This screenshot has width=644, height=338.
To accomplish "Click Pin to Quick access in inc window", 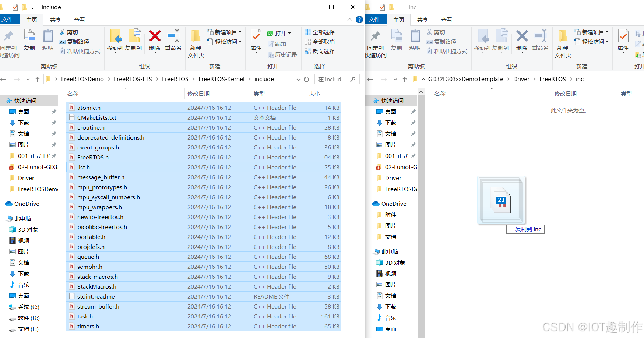I will 376,43.
